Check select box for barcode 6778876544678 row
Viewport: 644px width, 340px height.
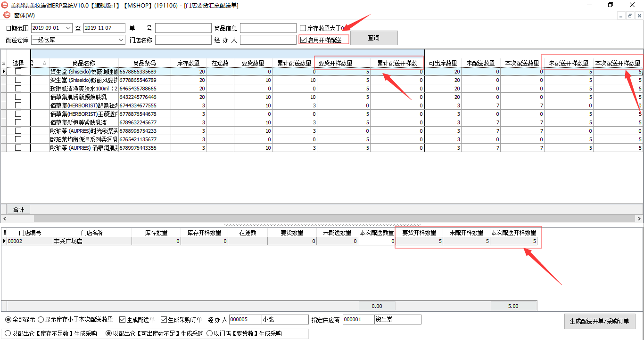click(x=18, y=114)
